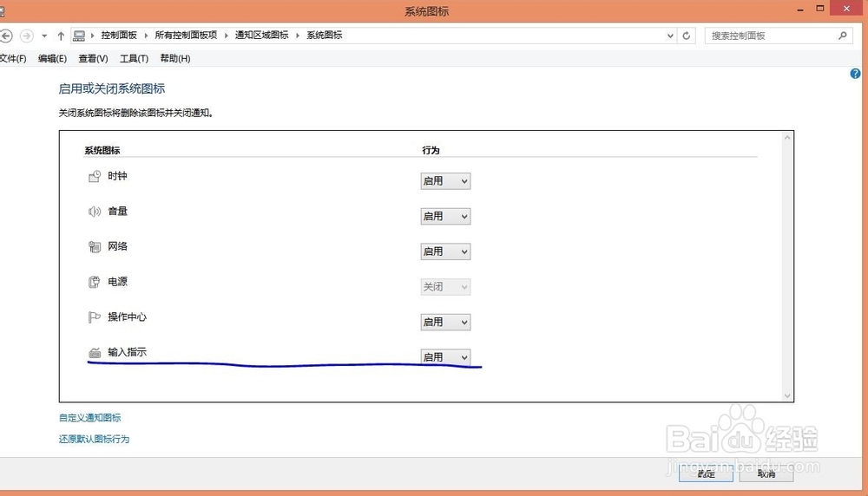Click the 网络 label text
Screen dimensions: 868x496
click(x=117, y=246)
